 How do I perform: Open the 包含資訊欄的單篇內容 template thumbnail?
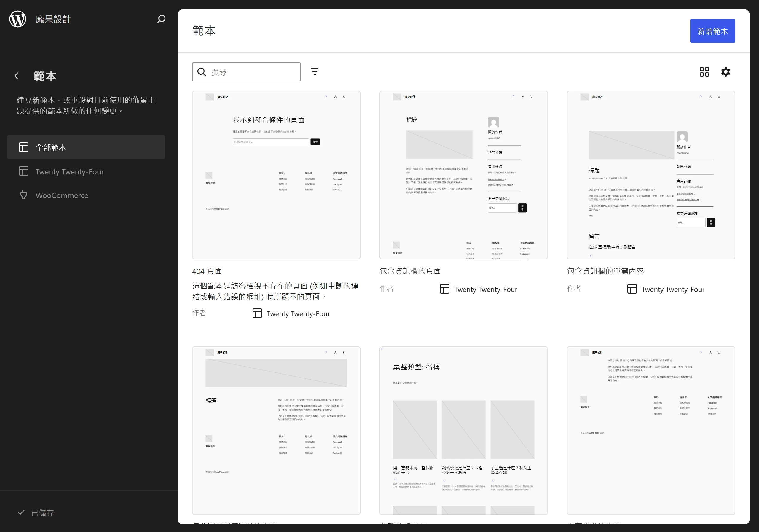coord(651,175)
